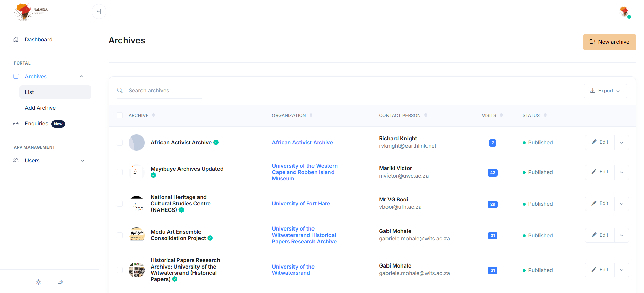Viewport: 644px width, 293px height.
Task: Click the NaLHISA logo
Action: [x=31, y=12]
